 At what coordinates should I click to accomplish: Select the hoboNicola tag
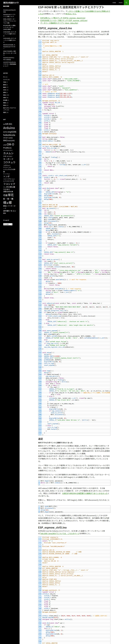9,135
